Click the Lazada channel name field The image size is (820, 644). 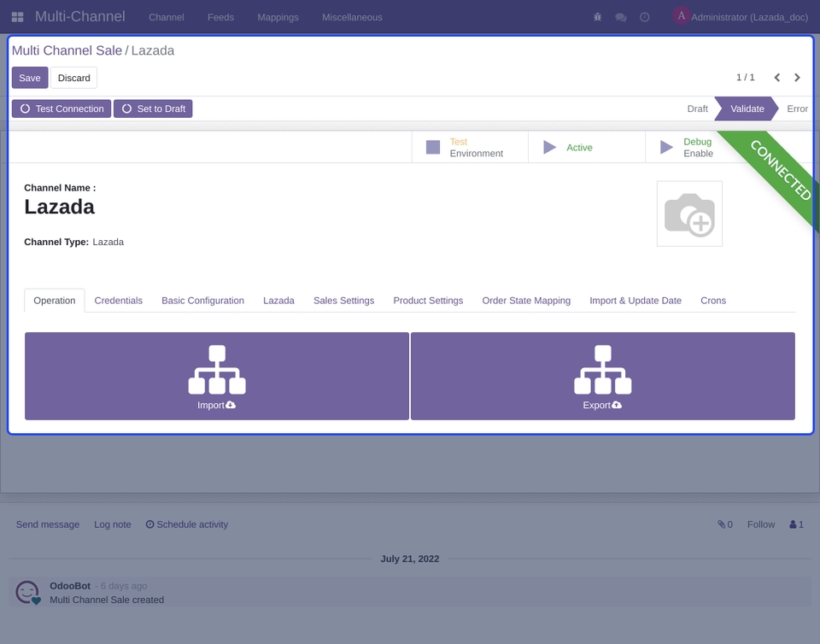pos(60,207)
